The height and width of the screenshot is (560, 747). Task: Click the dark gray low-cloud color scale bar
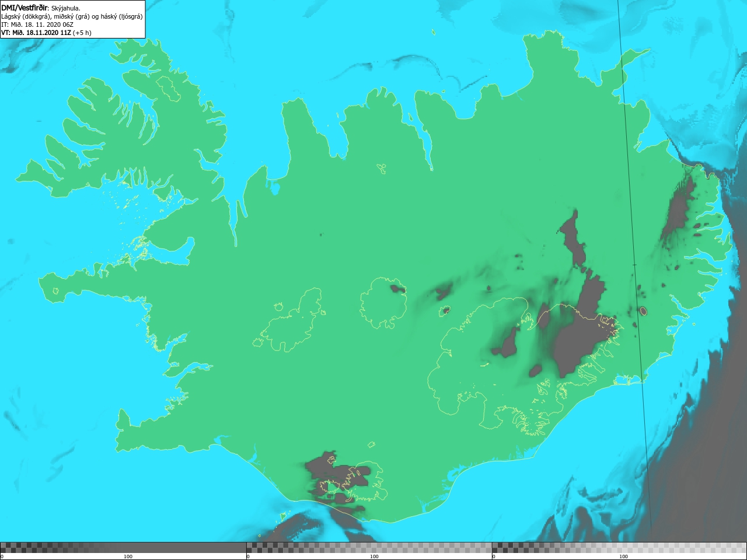click(x=123, y=548)
